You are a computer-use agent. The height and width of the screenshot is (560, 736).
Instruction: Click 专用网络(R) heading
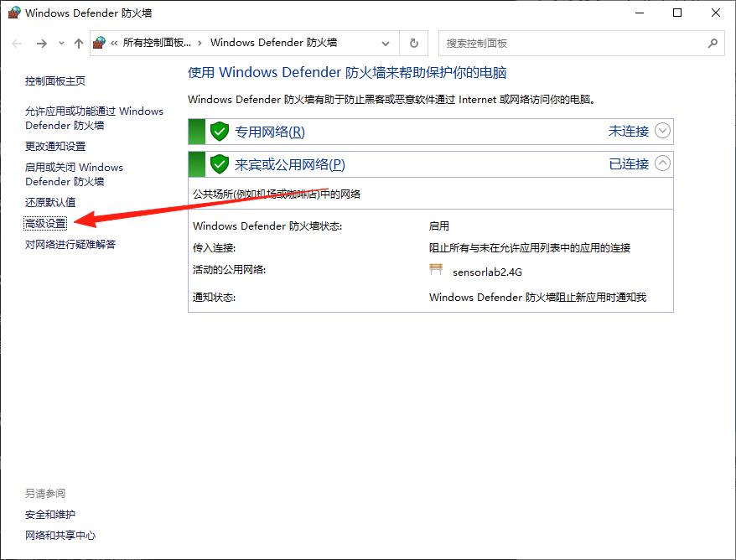pyautogui.click(x=270, y=132)
